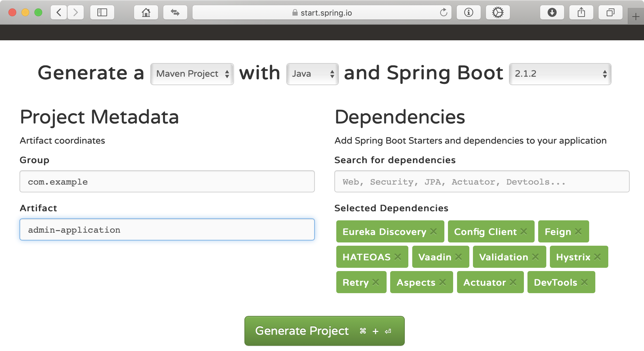Expand the Java language dropdown
The height and width of the screenshot is (351, 644).
tap(312, 74)
